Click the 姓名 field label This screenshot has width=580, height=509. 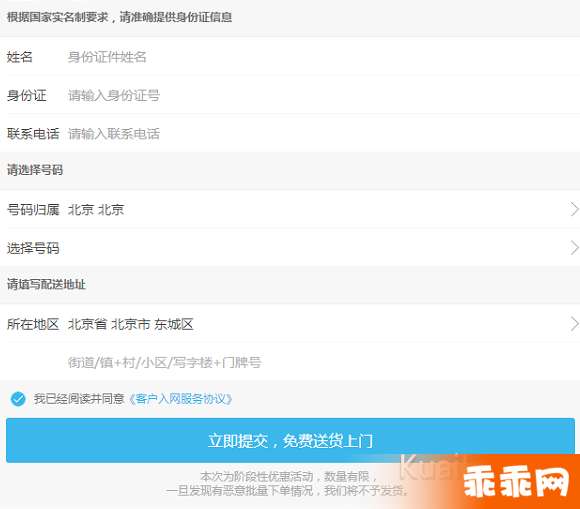[20, 57]
